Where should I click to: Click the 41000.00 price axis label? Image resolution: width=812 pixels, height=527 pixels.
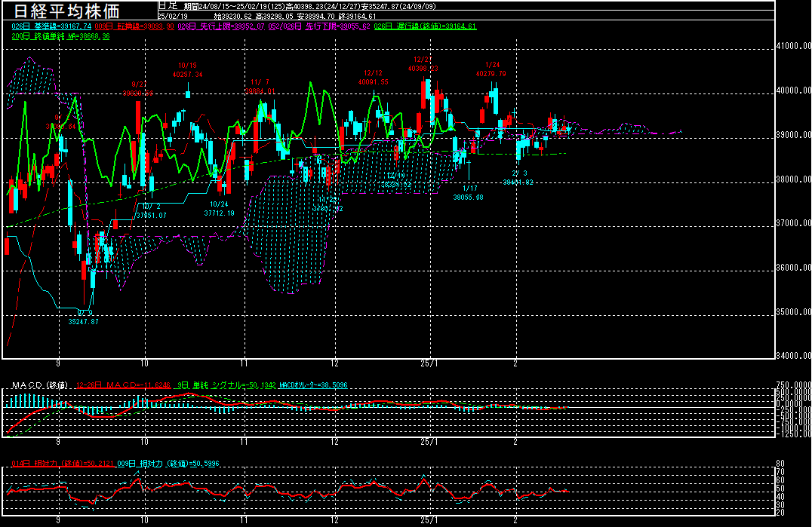793,45
